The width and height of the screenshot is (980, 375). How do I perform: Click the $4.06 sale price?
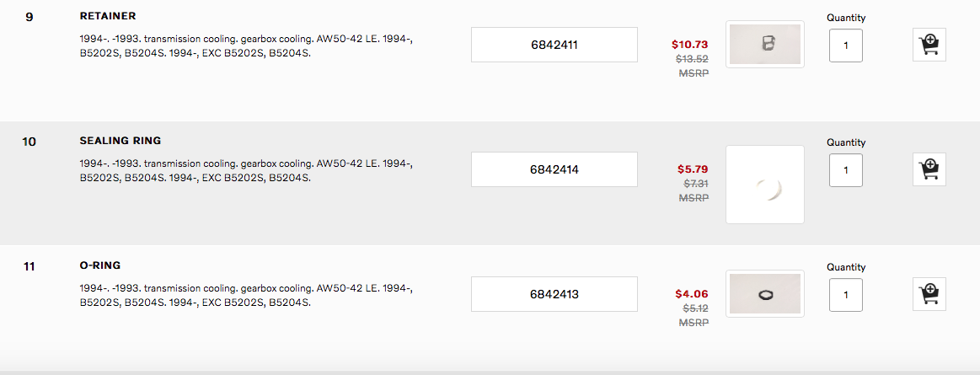coord(692,294)
